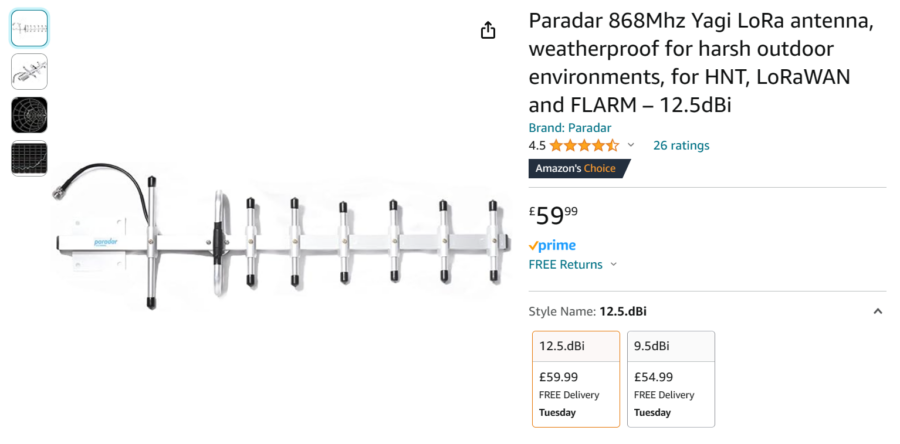This screenshot has height=444, width=900.
Task: View the frequency graph thumbnail
Action: point(29,158)
